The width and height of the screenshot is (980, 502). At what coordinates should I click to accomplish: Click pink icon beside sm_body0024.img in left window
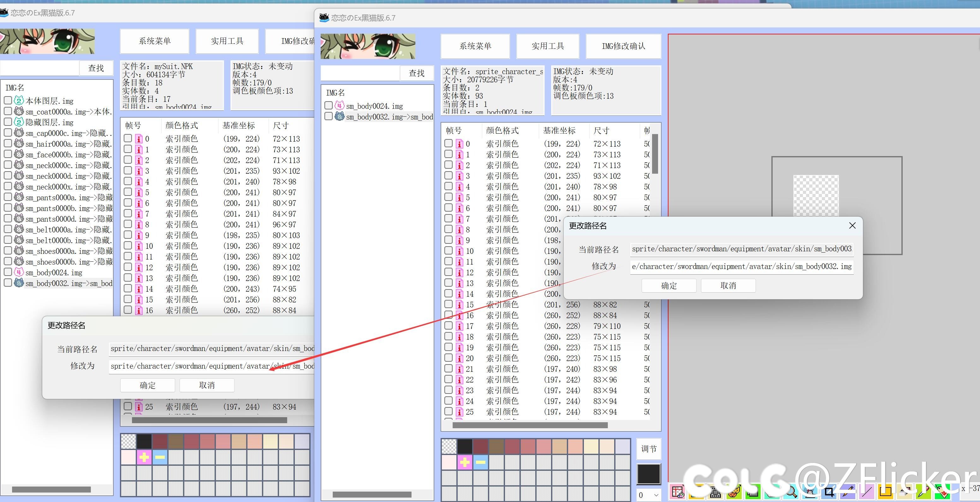19,272
